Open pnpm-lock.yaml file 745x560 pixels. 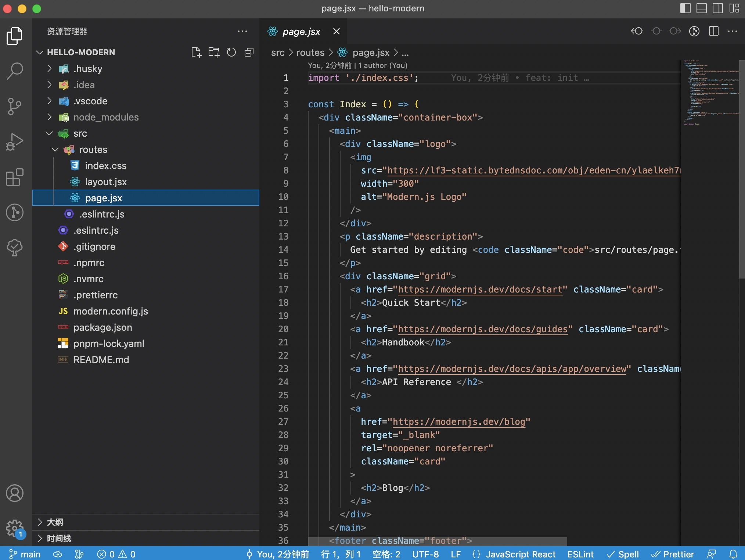[146, 344]
